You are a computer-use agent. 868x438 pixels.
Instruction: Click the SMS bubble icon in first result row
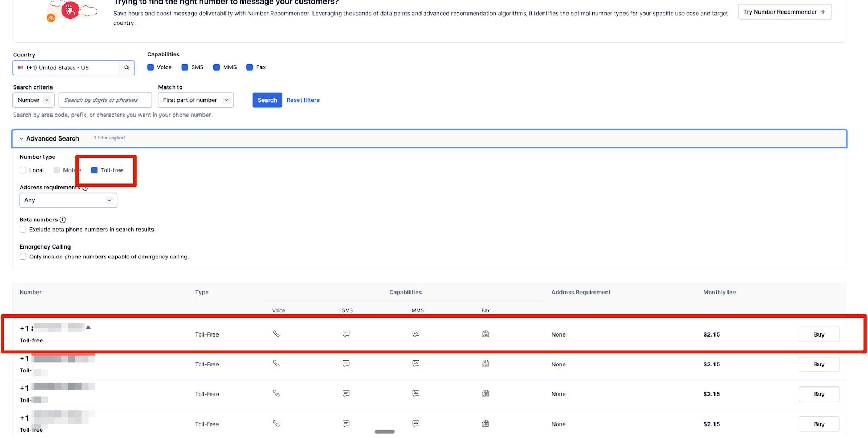[x=346, y=334]
